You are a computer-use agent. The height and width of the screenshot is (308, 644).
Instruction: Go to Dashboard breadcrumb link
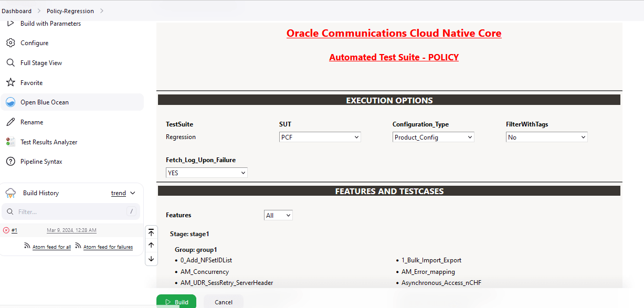(17, 11)
